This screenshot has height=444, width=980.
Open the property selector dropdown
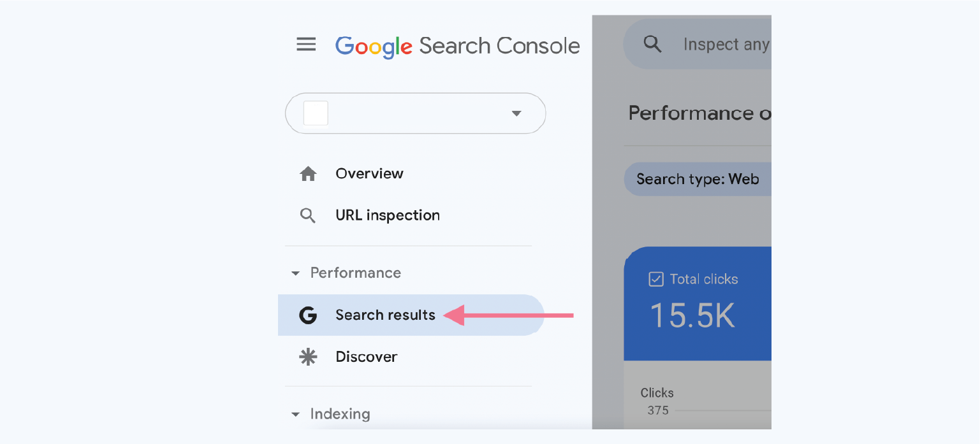point(415,113)
